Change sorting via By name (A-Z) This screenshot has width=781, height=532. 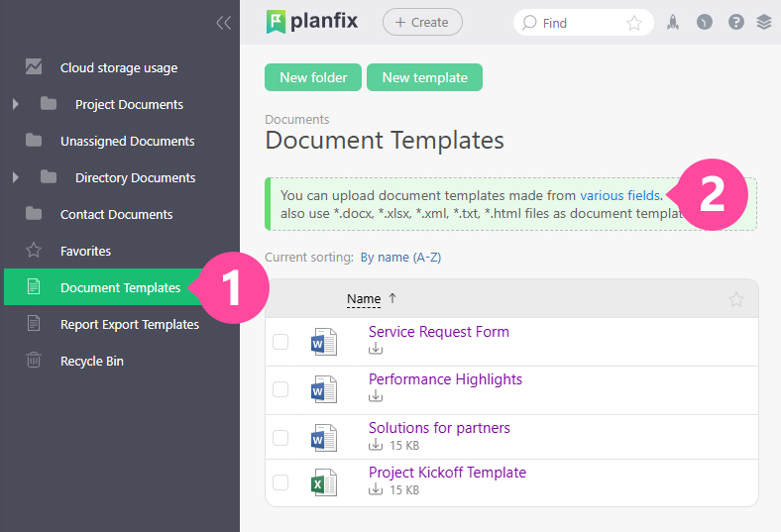[x=400, y=258]
